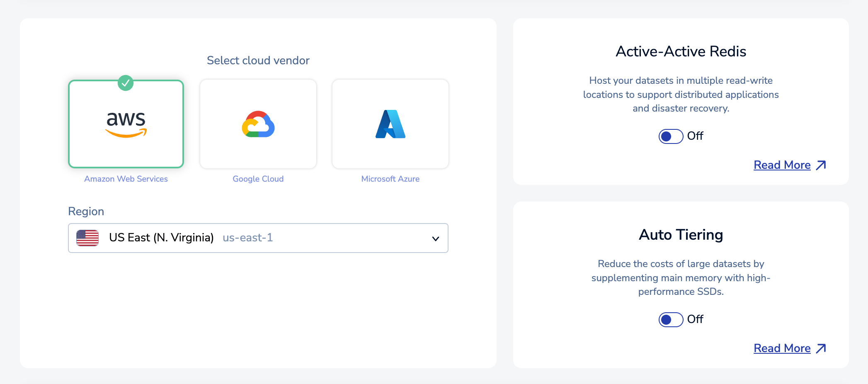Turn on the Auto Tiering switch
This screenshot has width=868, height=384.
pyautogui.click(x=671, y=320)
